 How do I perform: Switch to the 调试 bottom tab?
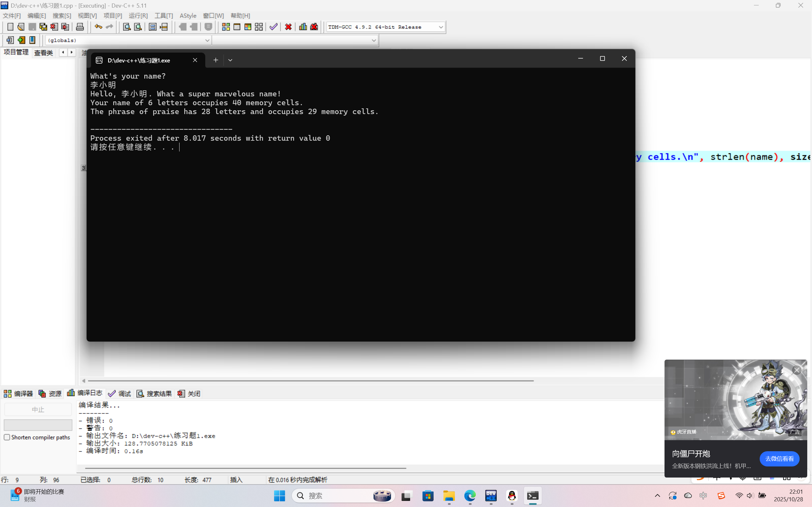pos(120,394)
